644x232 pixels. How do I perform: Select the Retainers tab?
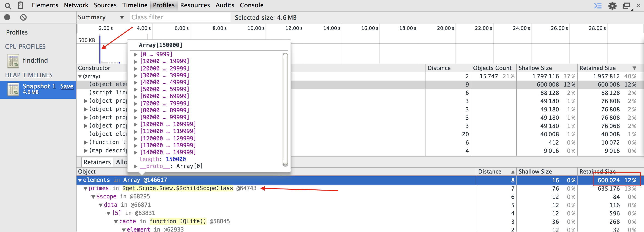pyautogui.click(x=97, y=162)
